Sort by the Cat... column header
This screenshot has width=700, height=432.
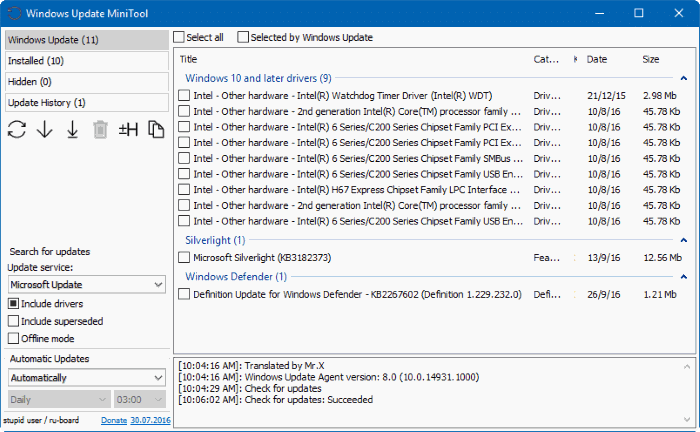click(546, 59)
